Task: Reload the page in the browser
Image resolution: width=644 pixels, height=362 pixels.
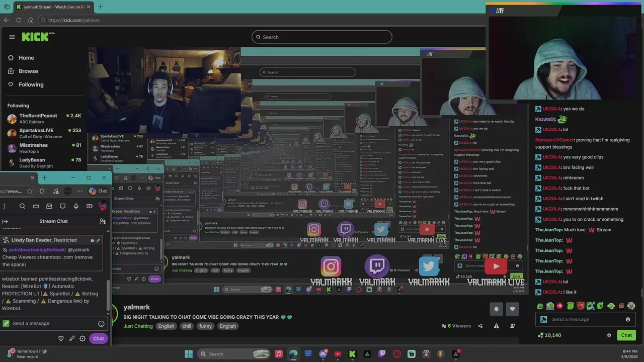Action: [x=19, y=20]
